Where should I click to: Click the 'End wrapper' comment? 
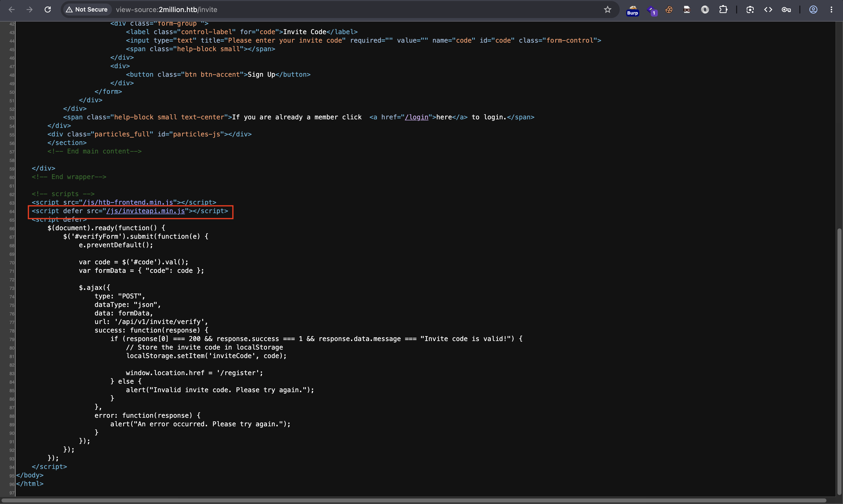pyautogui.click(x=69, y=177)
